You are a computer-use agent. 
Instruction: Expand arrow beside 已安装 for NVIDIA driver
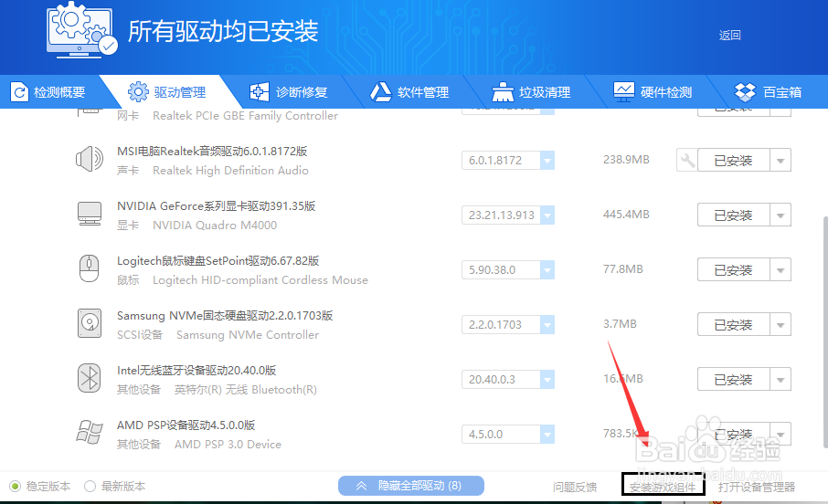780,215
